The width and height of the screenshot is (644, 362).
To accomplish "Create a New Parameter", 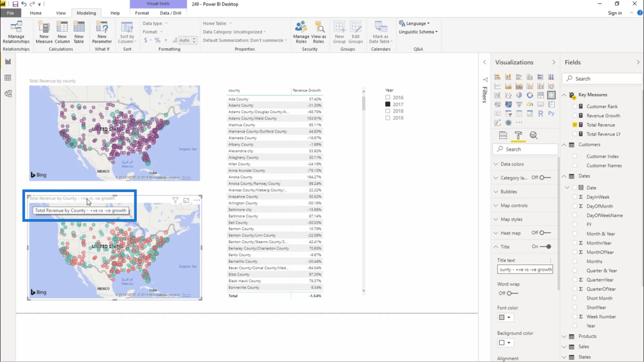I will pos(102,32).
